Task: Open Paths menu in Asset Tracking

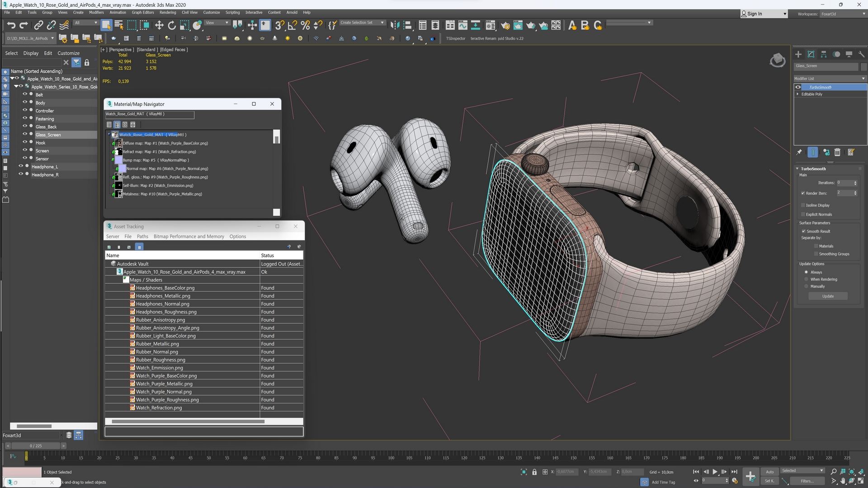Action: tap(142, 236)
